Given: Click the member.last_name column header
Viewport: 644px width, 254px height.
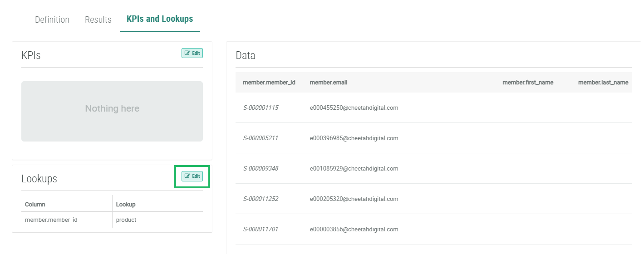Looking at the screenshot, I should pos(603,83).
